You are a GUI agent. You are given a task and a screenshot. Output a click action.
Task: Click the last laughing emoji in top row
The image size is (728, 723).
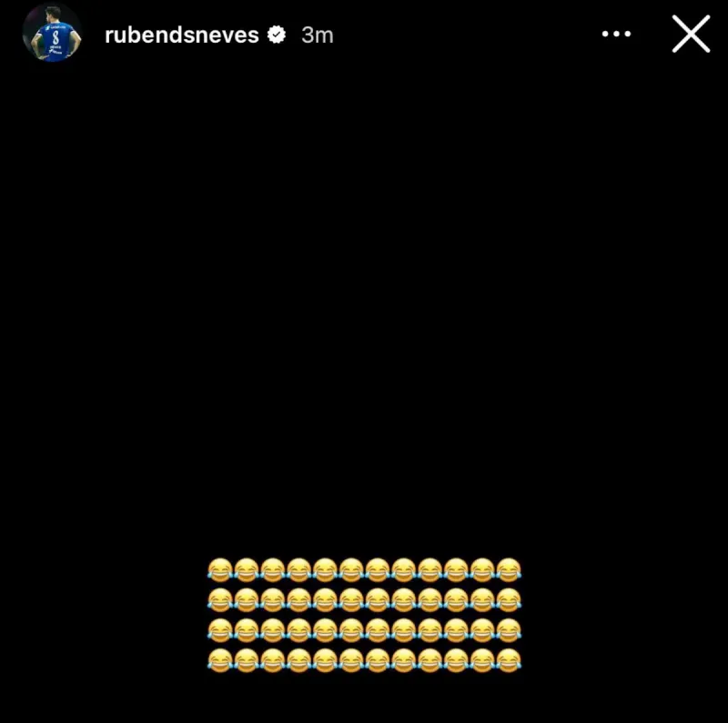509,570
